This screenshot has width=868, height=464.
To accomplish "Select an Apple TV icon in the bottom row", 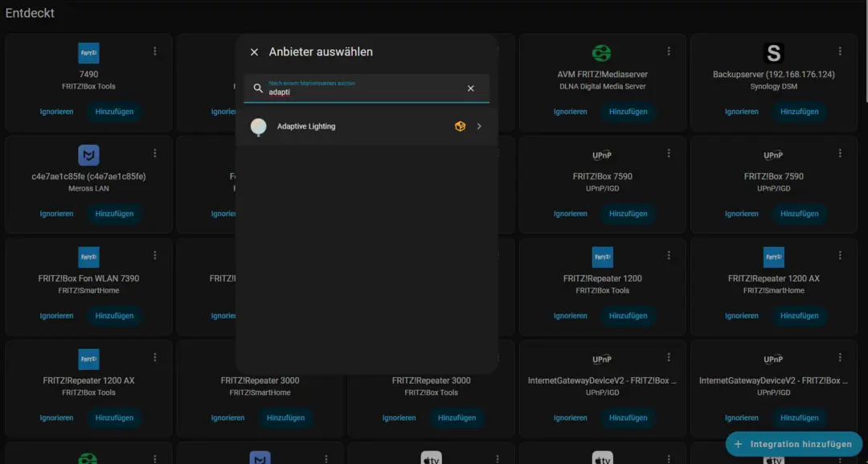I will coord(432,458).
